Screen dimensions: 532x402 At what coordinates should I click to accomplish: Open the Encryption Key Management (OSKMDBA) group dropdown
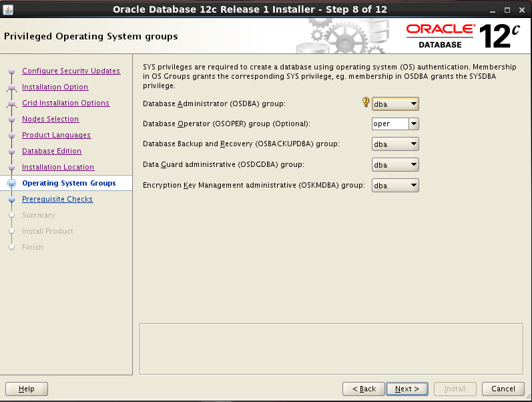pyautogui.click(x=395, y=186)
